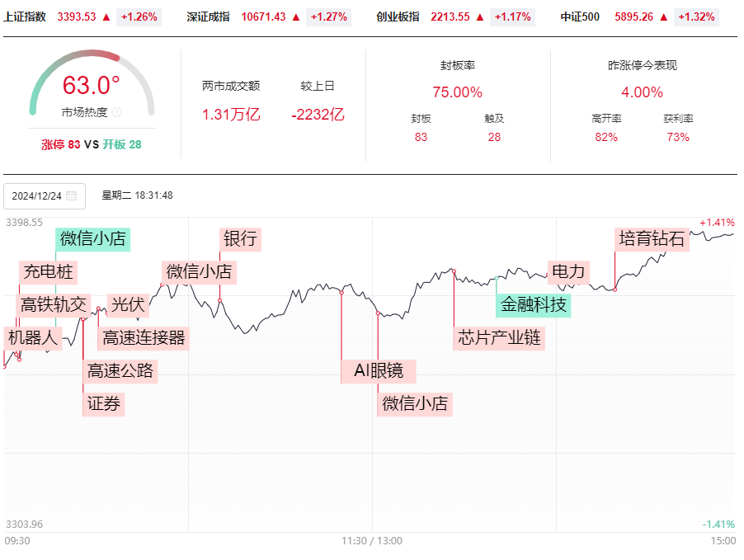Click the AI眼镜 sector label
The image size is (744, 560).
click(379, 371)
